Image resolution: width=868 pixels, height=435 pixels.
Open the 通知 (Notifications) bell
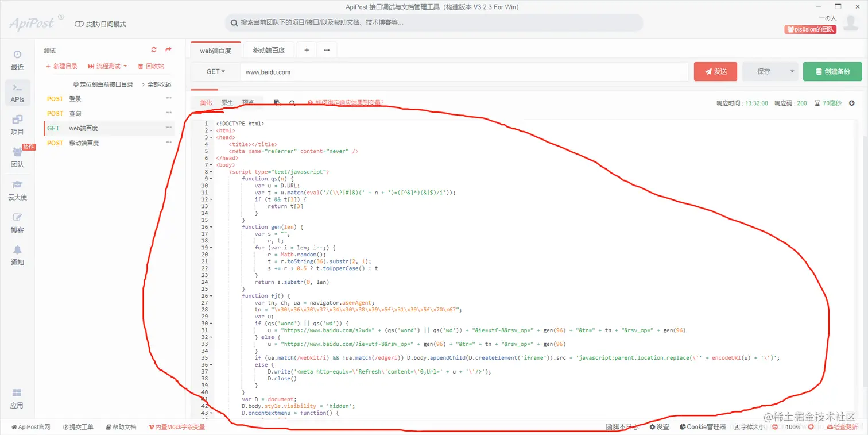coord(17,255)
